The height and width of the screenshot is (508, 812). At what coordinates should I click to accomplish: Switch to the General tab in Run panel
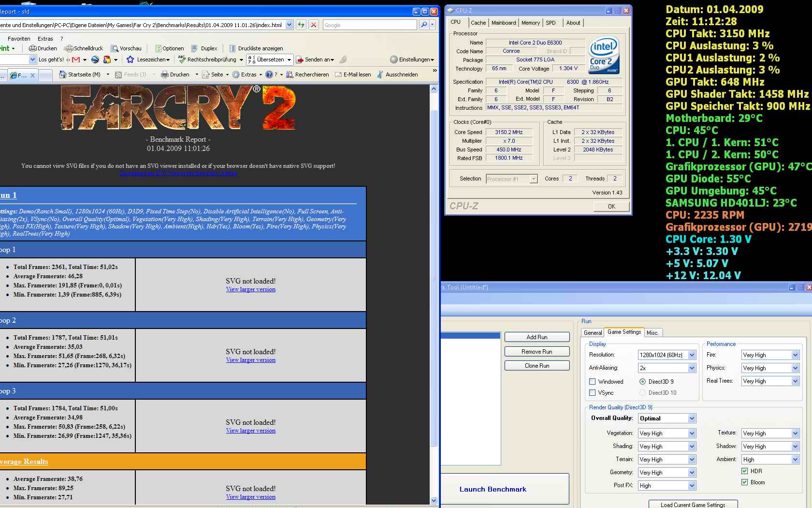click(x=593, y=333)
